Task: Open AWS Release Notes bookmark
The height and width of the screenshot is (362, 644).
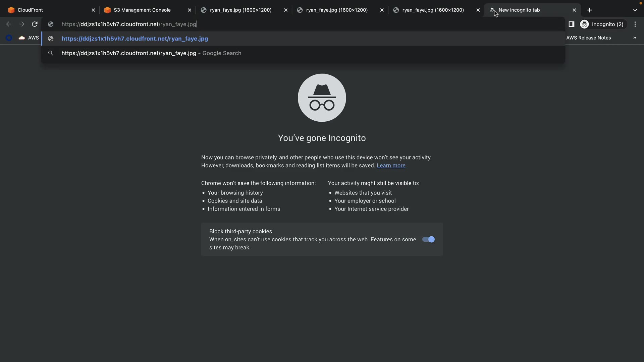Action: coord(588,38)
